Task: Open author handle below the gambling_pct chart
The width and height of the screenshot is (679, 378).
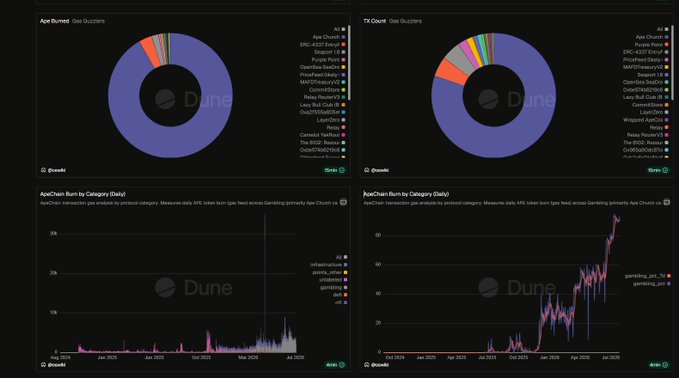Action: [x=380, y=365]
